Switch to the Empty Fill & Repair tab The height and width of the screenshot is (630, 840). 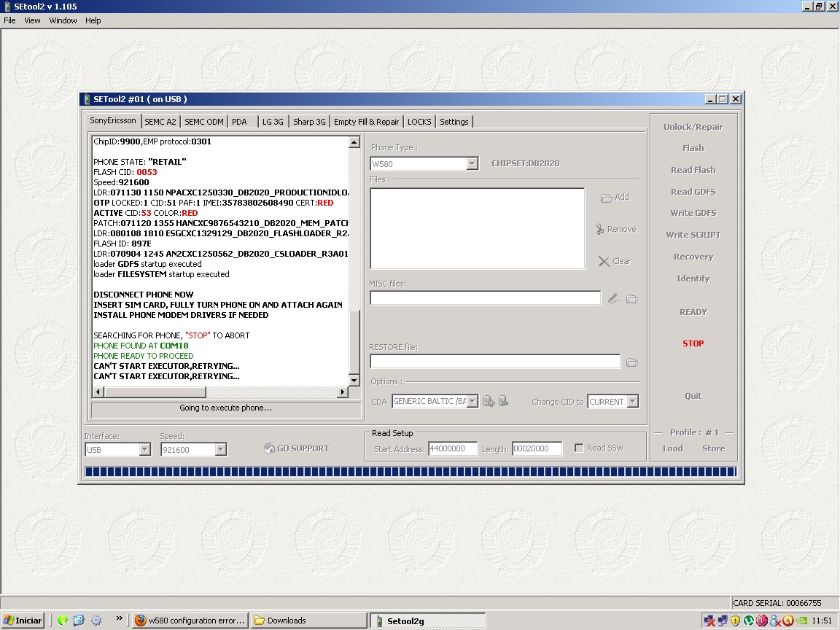point(367,122)
